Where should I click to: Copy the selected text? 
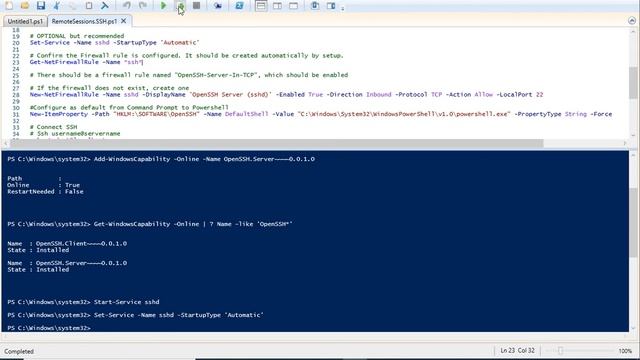click(x=73, y=5)
